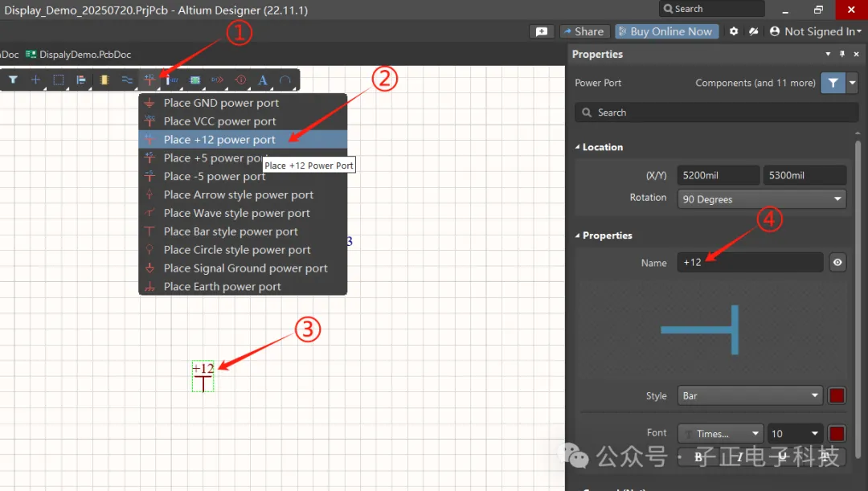Screen dimensions: 868x491
Task: Click the Style color swatch
Action: 837,396
